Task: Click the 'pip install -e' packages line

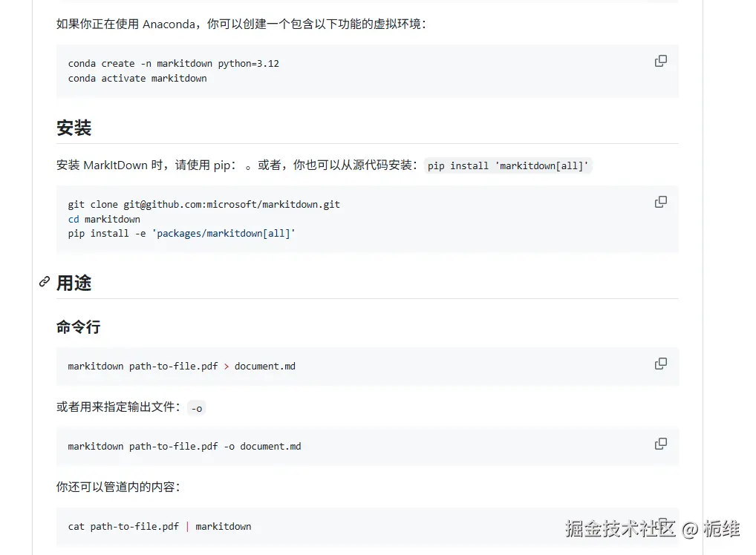Action: click(x=182, y=234)
